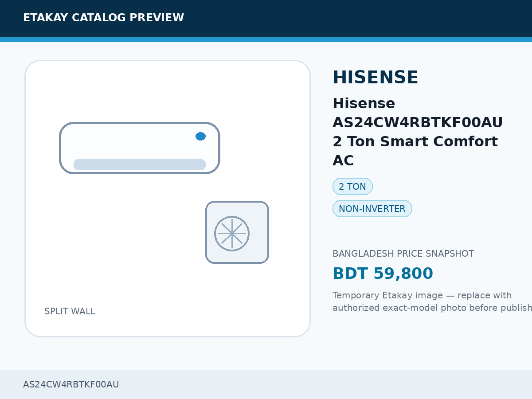The width and height of the screenshot is (532, 399).
Task: Click the word AC in product title
Action: click(343, 160)
